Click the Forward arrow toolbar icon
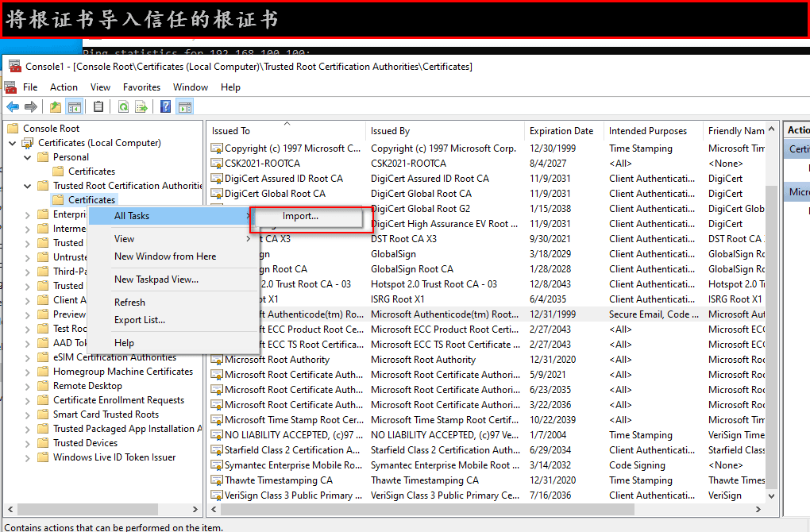810x532 pixels. pos(31,106)
